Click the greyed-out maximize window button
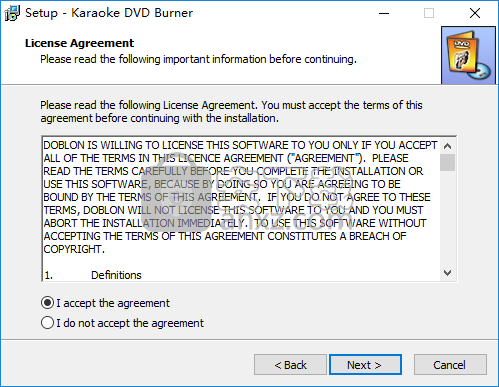Screen dimensions: 499x387 point(429,13)
